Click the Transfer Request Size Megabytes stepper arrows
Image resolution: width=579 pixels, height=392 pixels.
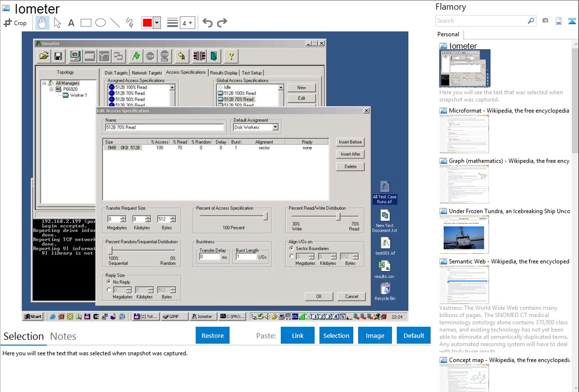(123, 219)
